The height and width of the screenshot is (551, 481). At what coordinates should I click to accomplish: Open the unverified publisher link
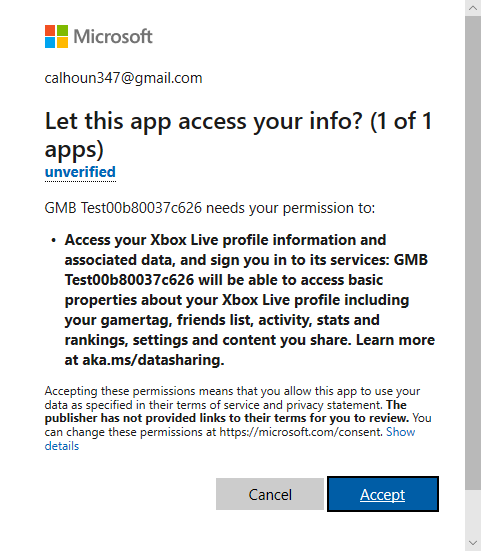tap(80, 172)
